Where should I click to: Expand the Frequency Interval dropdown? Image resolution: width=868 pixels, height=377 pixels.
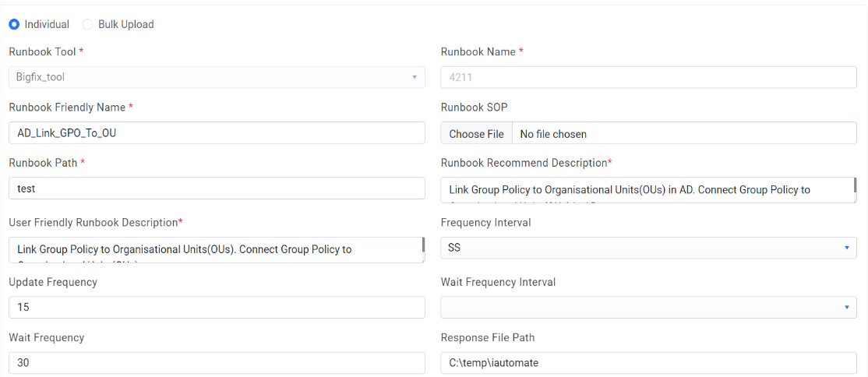tap(647, 248)
